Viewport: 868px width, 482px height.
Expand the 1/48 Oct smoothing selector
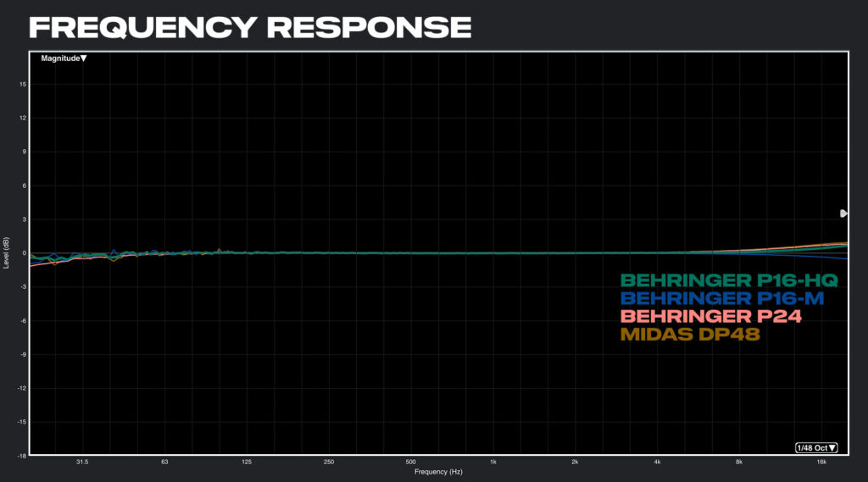point(815,447)
